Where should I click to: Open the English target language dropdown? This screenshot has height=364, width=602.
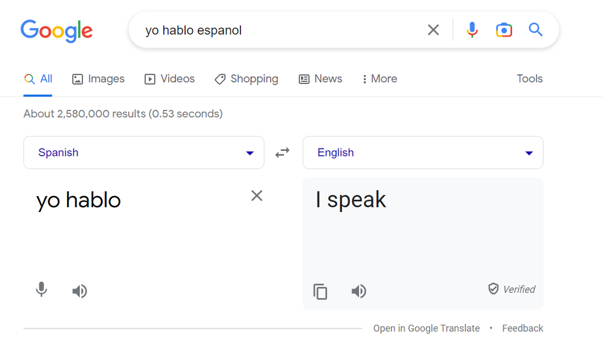(423, 152)
